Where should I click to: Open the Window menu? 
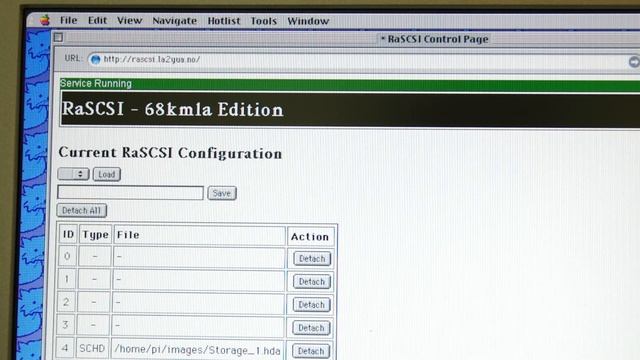coord(308,21)
